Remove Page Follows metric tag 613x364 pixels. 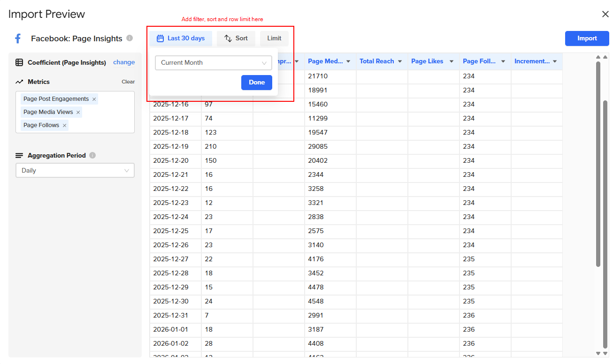65,125
